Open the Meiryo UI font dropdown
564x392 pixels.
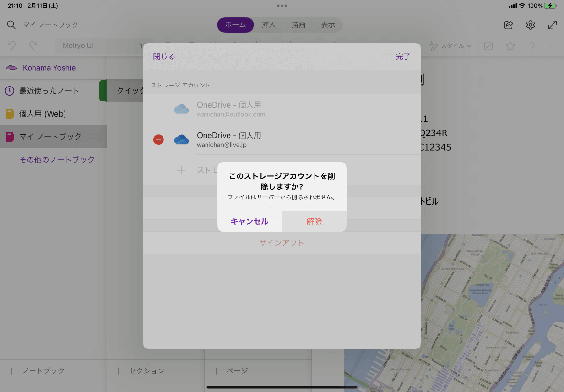94,45
